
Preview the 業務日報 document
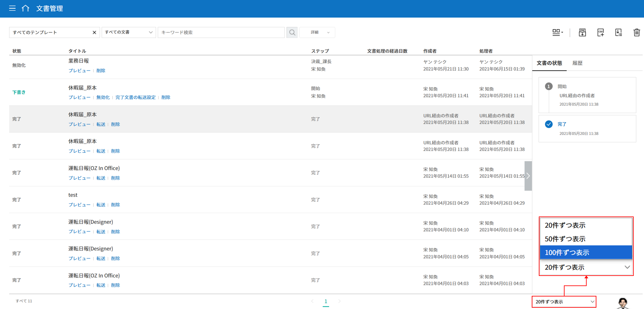pyautogui.click(x=79, y=71)
